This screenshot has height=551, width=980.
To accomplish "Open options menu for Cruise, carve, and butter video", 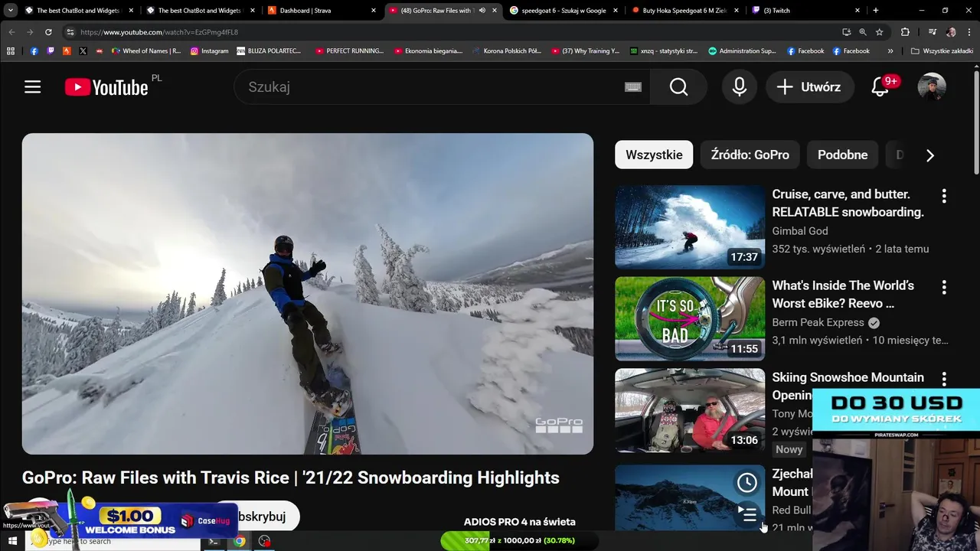I will tap(944, 196).
